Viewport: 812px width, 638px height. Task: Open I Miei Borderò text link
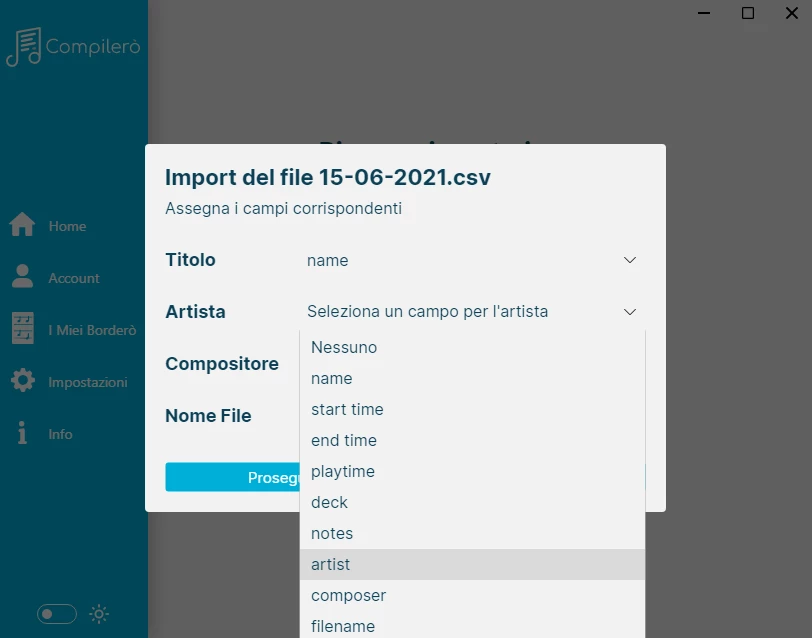[x=92, y=330]
